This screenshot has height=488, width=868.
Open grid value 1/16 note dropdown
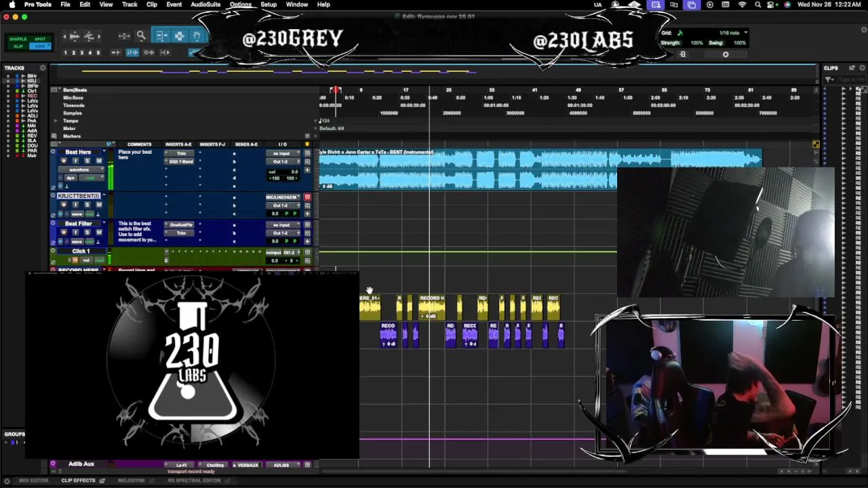734,33
